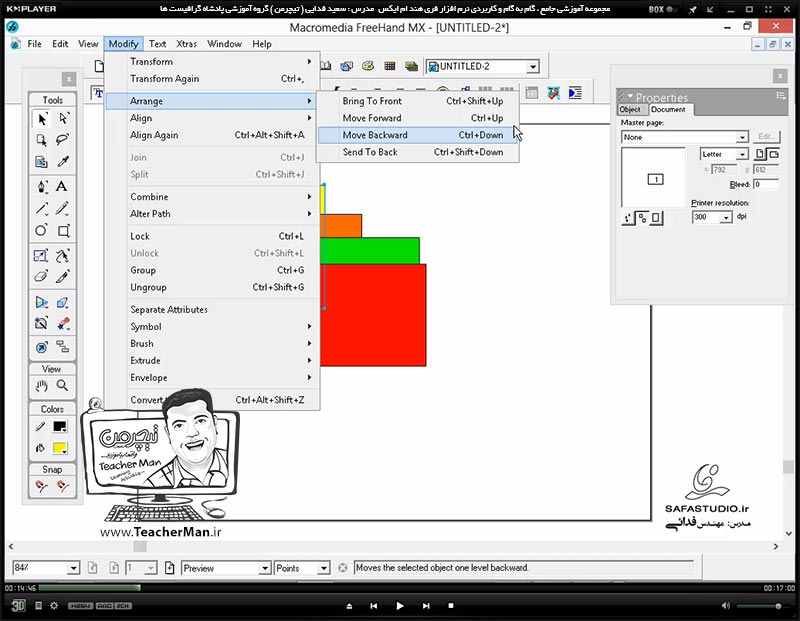Choose Bring To Front
Screen dimensions: 800x621
tap(418, 101)
